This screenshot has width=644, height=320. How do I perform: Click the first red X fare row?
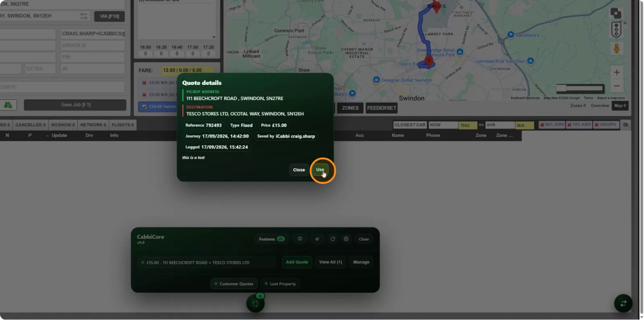[144, 83]
